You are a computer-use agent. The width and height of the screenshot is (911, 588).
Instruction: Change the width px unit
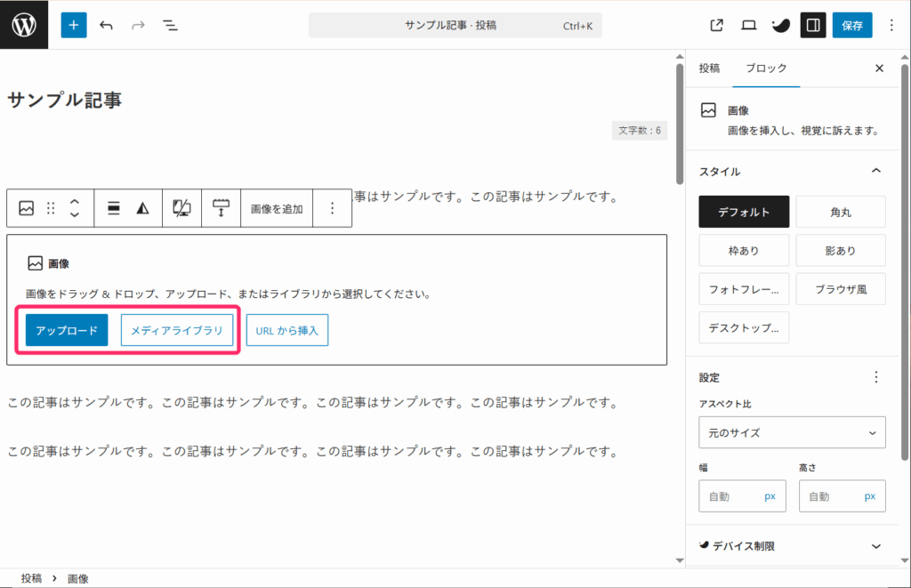pos(770,496)
